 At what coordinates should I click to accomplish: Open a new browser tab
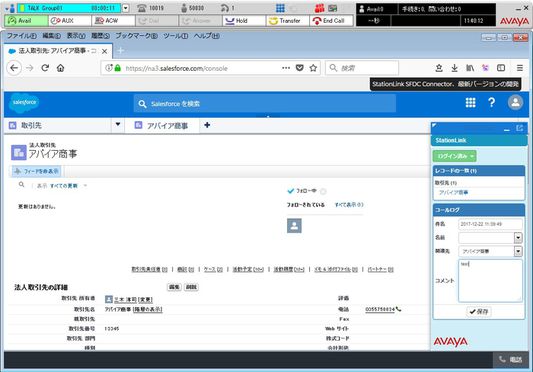click(x=121, y=51)
